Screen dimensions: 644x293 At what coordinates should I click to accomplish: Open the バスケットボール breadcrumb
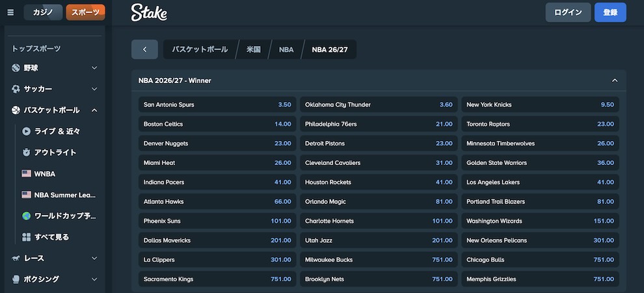pyautogui.click(x=200, y=49)
